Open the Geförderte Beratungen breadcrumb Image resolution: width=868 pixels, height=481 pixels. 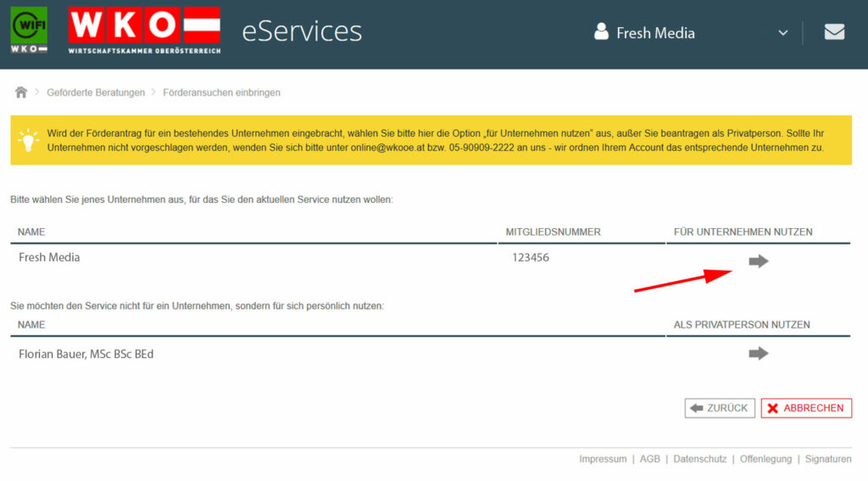96,92
